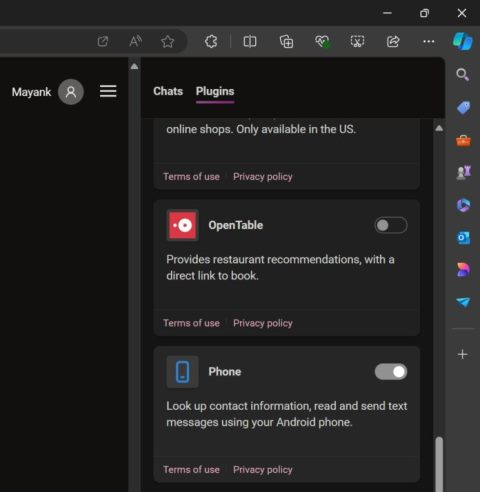Click the Mayank username text
Viewport: 480px width, 492px height.
pyautogui.click(x=31, y=92)
